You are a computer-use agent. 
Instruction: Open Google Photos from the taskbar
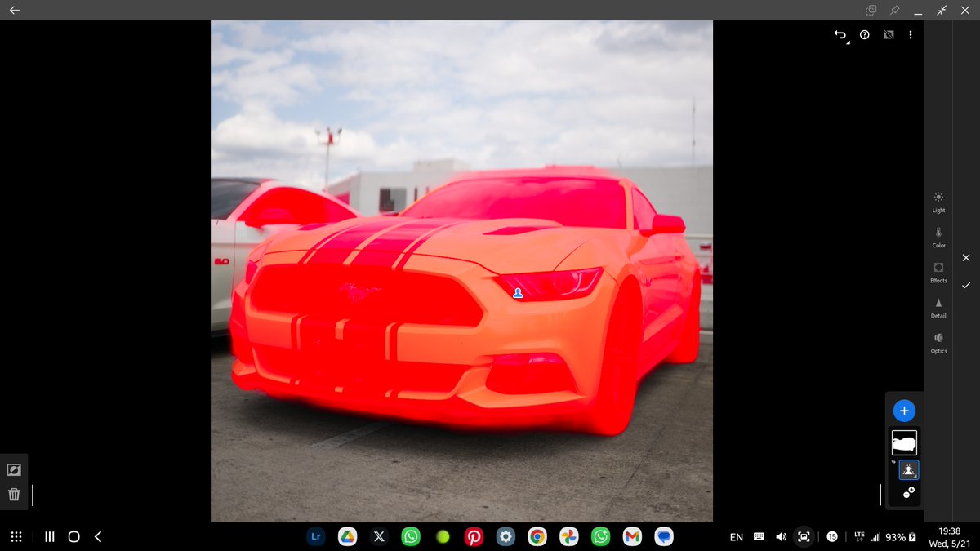point(569,537)
